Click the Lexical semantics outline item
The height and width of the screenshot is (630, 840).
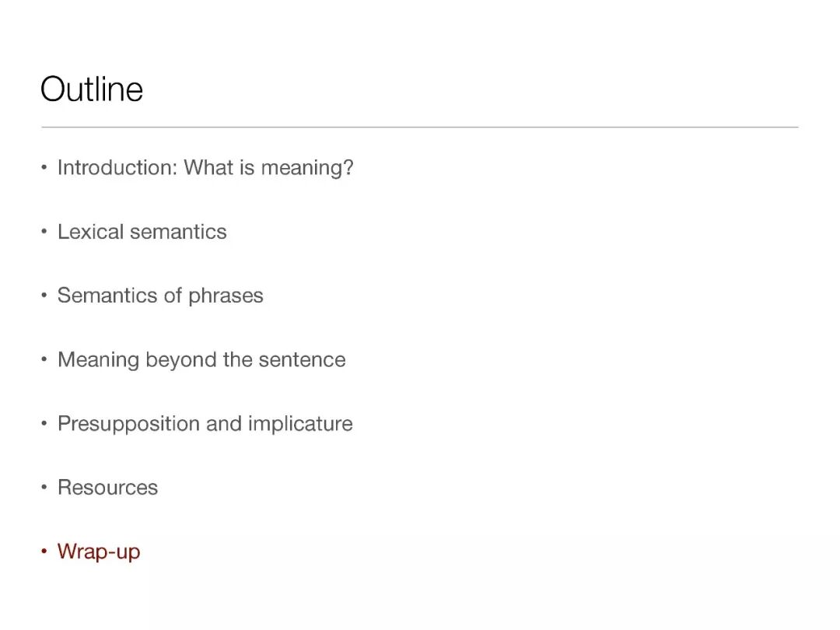pos(142,232)
